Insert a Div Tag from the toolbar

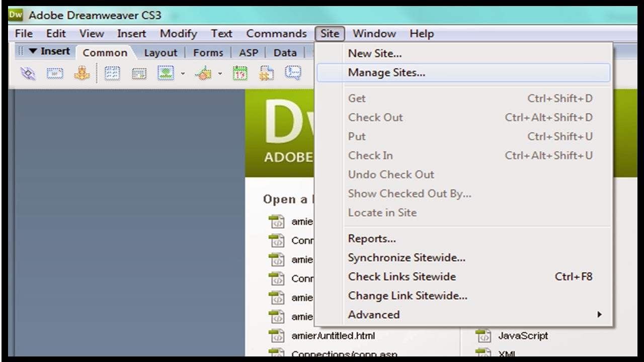click(139, 74)
